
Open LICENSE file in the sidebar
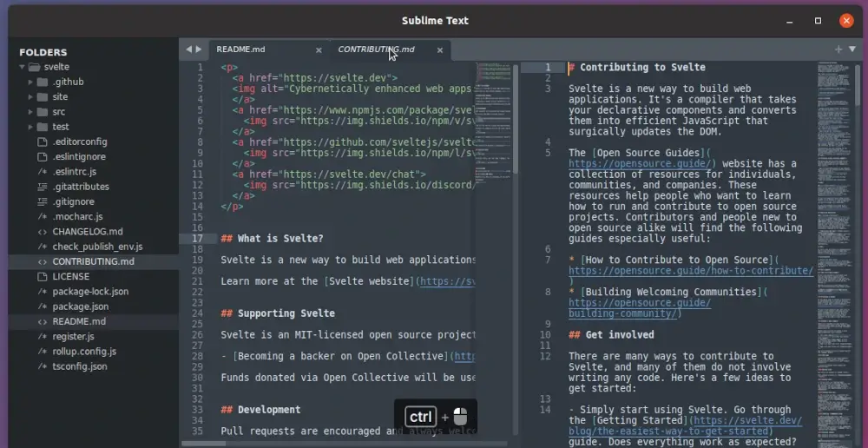coord(71,276)
